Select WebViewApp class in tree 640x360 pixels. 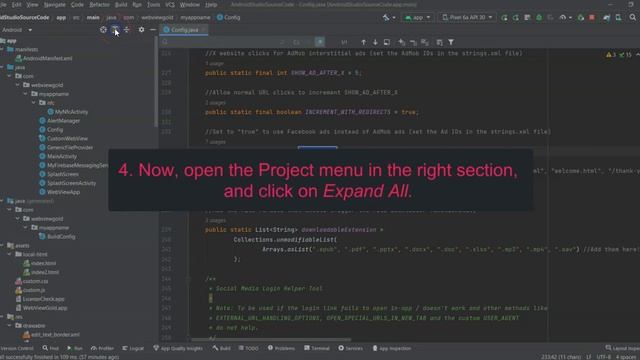point(63,192)
